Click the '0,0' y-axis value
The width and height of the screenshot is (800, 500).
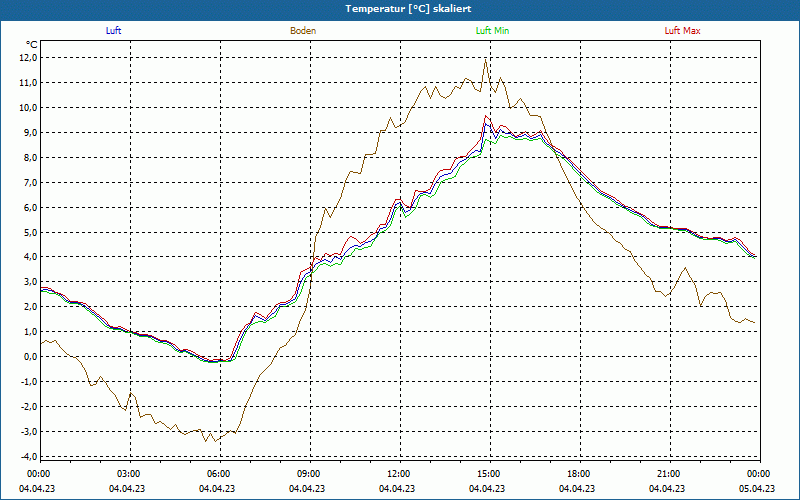(30, 357)
